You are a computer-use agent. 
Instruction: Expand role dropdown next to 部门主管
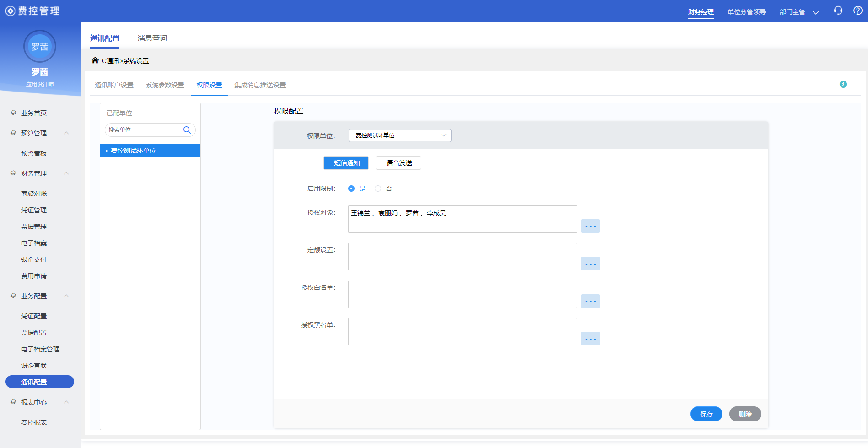815,12
